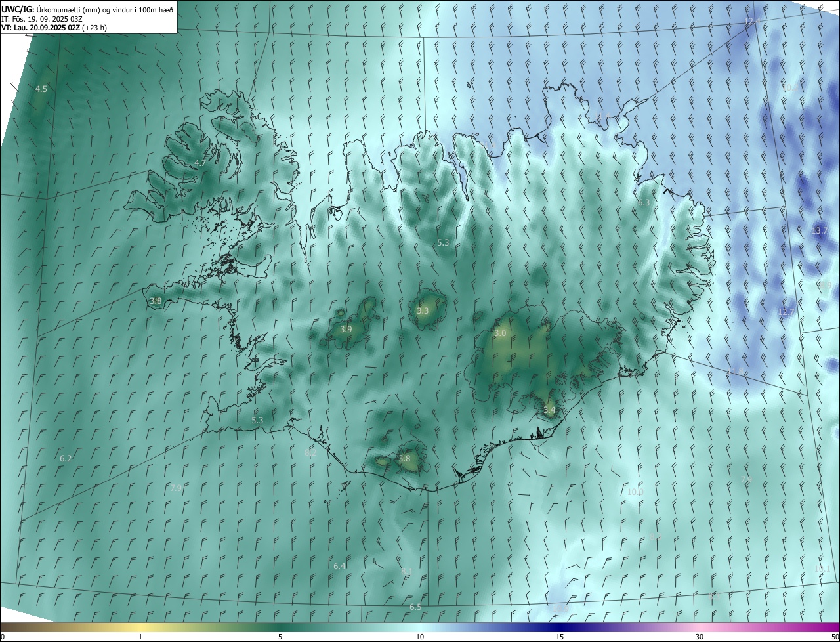Click the 4.7 value over the Westfjords
The height and width of the screenshot is (642, 840).
point(200,163)
